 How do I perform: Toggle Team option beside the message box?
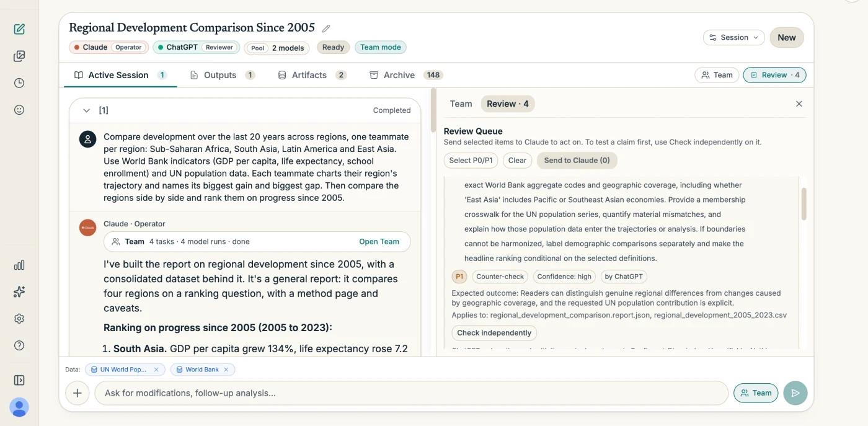point(756,393)
